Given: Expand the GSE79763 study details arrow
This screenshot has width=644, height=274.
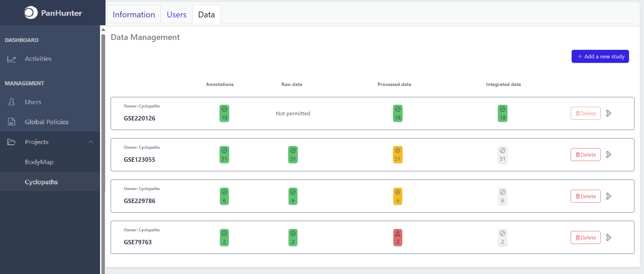Looking at the screenshot, I should click(x=608, y=237).
